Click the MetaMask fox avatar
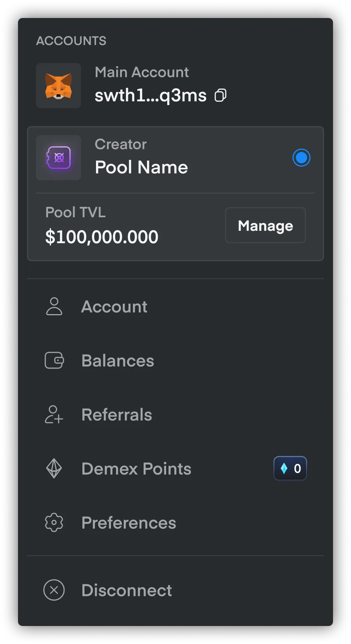Image resolution: width=351 pixels, height=644 pixels. (x=58, y=86)
